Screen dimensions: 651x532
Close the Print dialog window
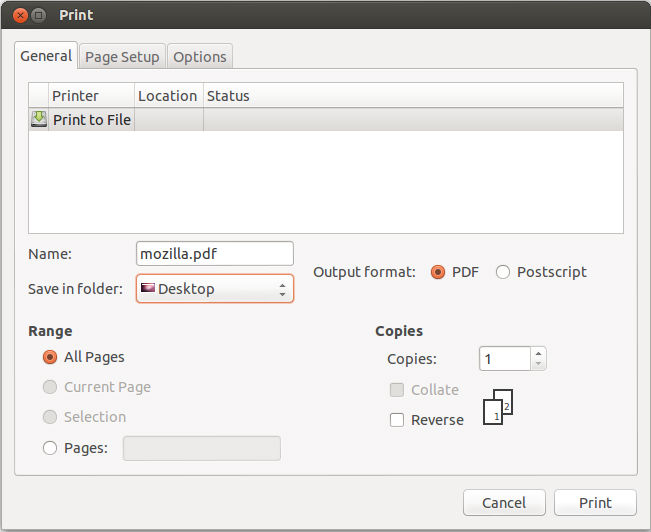pyautogui.click(x=20, y=16)
